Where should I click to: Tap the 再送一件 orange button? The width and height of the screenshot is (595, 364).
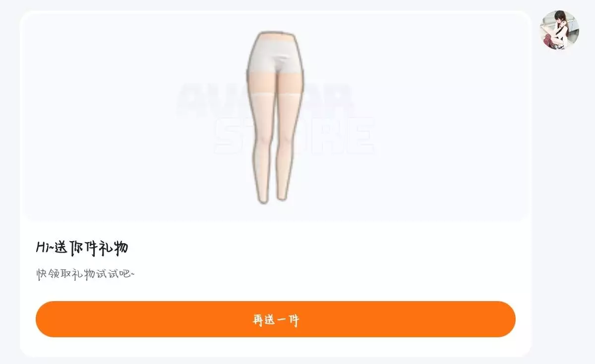click(276, 319)
